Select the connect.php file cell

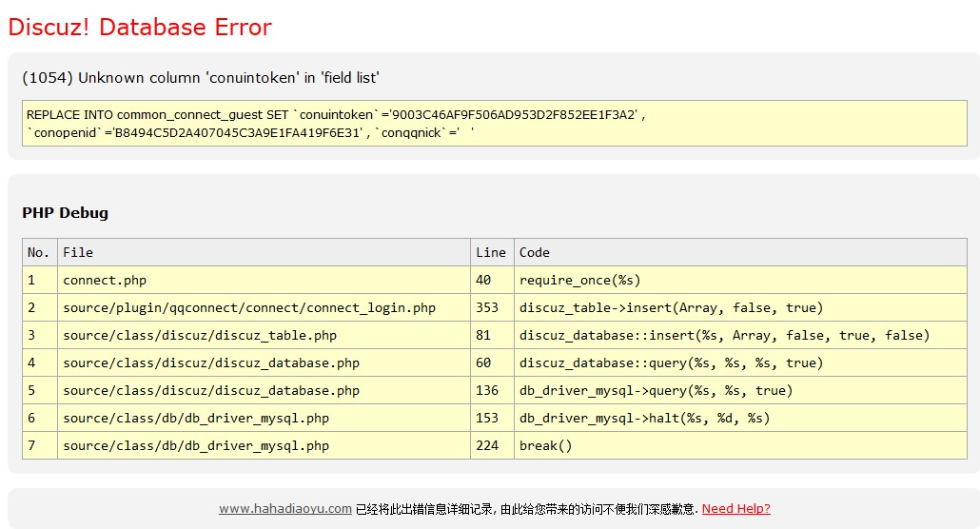tap(264, 280)
